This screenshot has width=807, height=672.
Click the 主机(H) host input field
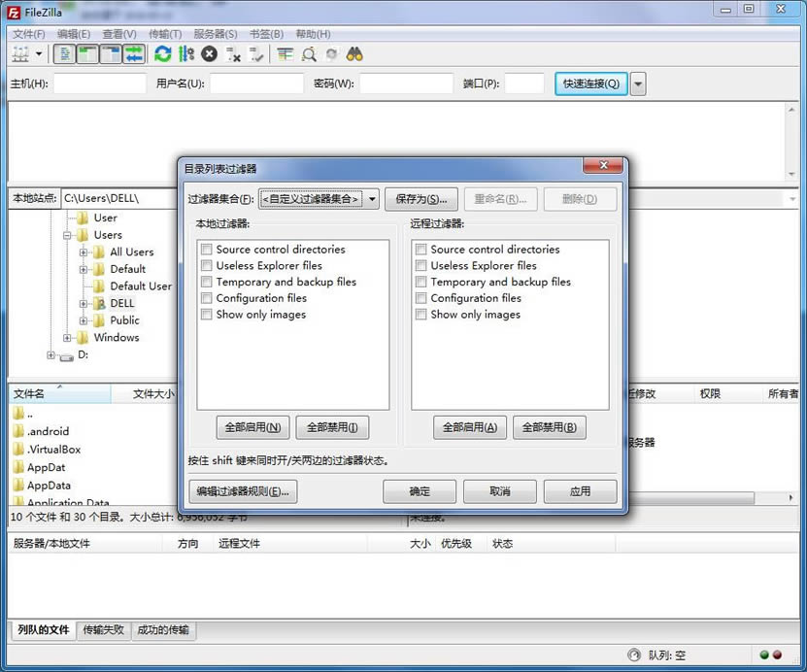[99, 84]
